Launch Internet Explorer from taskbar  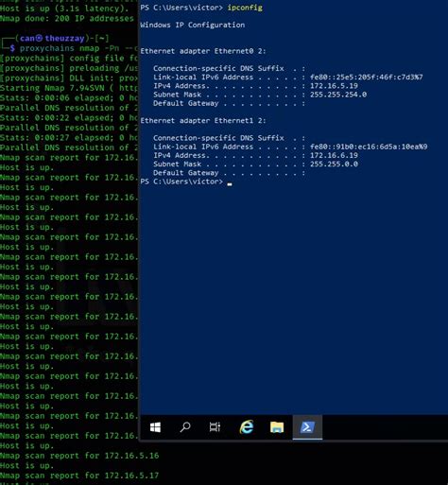(247, 427)
